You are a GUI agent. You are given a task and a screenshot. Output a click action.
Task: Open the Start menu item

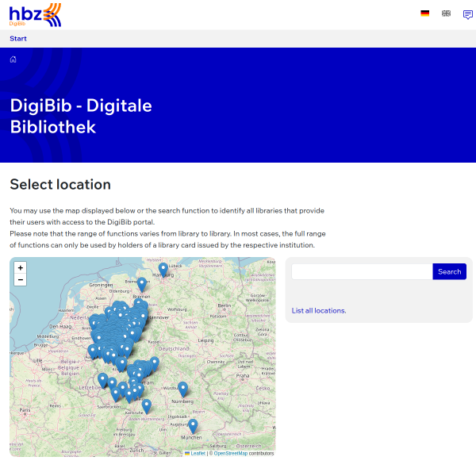point(18,39)
